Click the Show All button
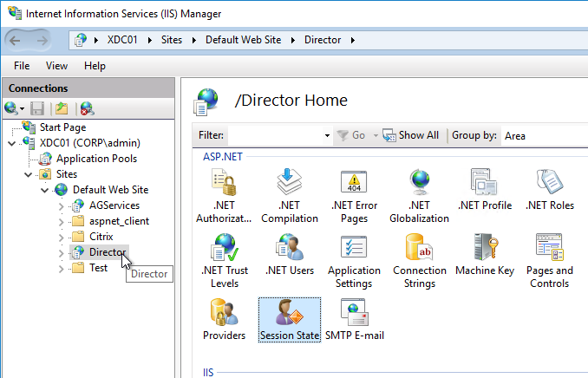This screenshot has width=588, height=378. 410,135
